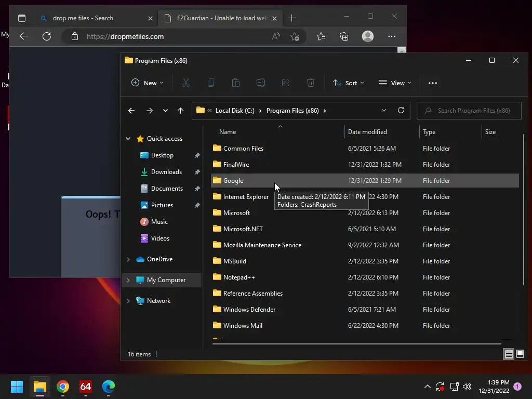This screenshot has height=399, width=532.
Task: Open Windows Start menu
Action: [x=17, y=387]
